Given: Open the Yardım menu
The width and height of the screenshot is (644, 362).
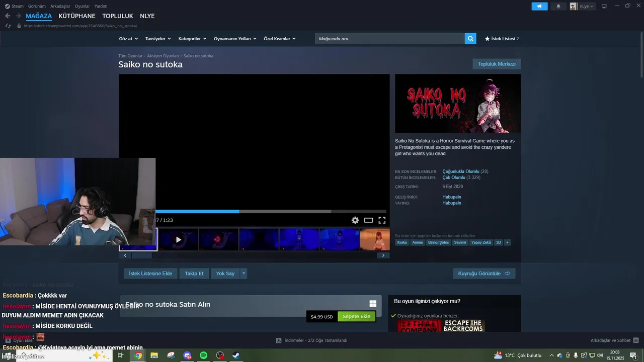Looking at the screenshot, I should (x=101, y=6).
